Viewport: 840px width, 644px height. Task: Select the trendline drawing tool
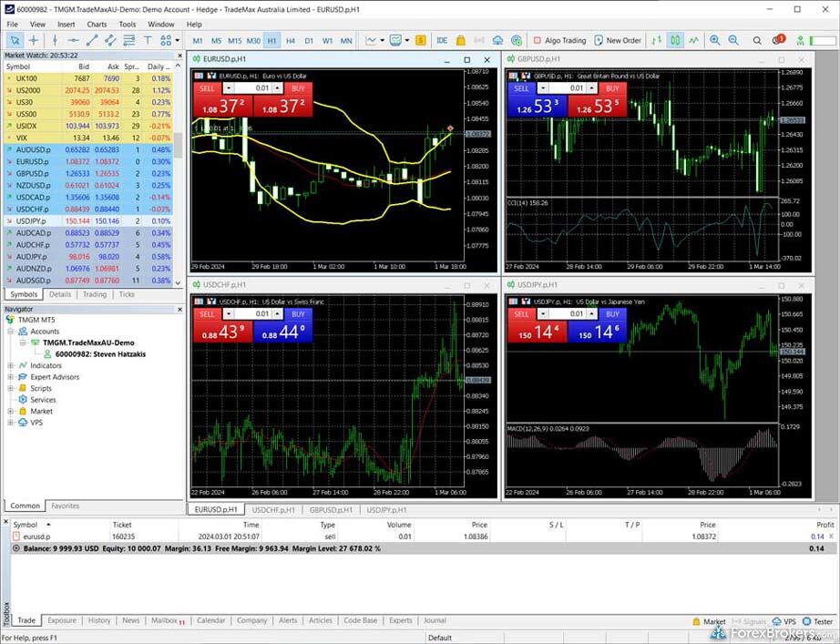coord(92,40)
